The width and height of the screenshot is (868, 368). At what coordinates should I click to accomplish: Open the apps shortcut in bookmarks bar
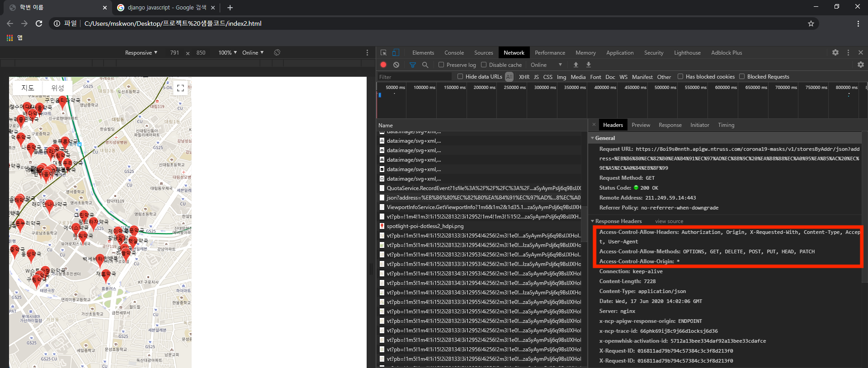pos(9,38)
